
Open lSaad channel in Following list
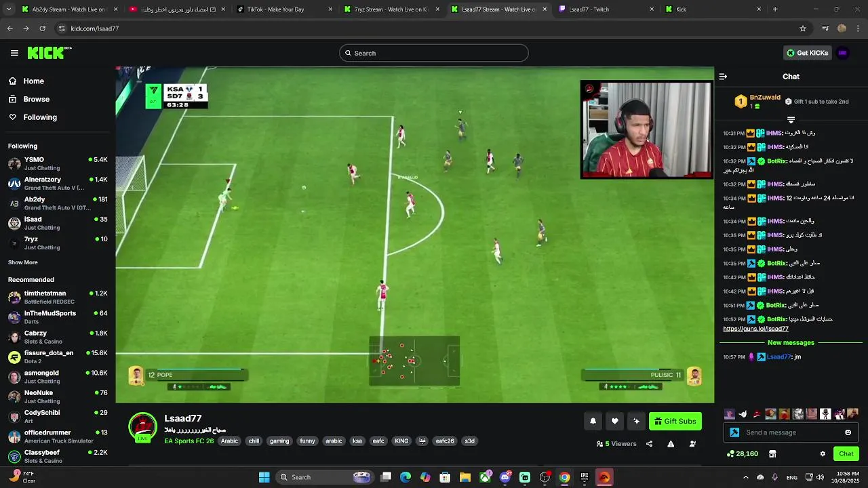click(58, 223)
